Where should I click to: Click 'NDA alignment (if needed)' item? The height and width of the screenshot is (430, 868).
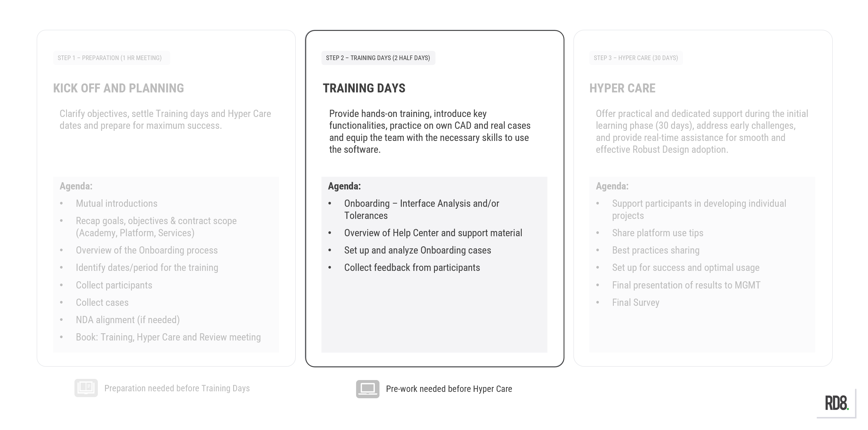(128, 320)
